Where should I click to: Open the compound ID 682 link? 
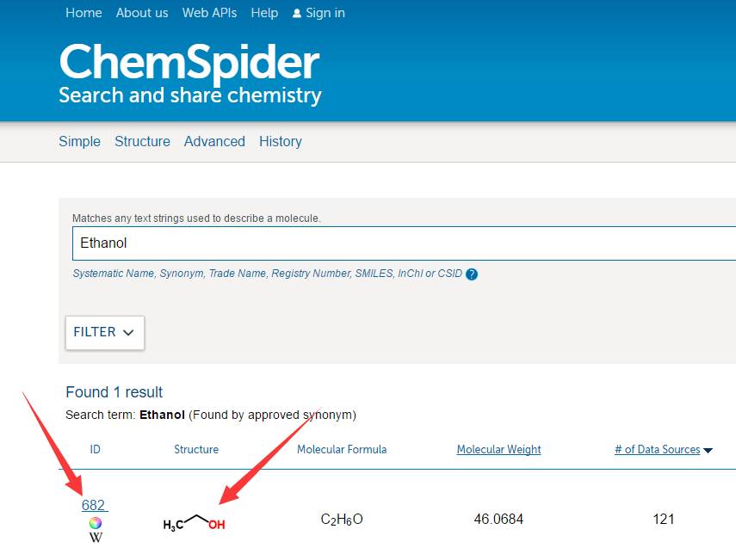pyautogui.click(x=94, y=505)
